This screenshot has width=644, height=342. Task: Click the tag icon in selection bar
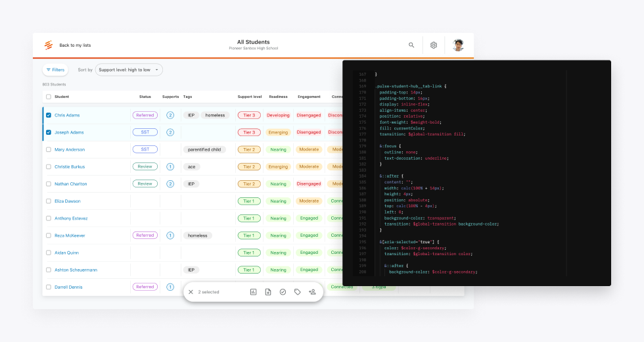[297, 292]
